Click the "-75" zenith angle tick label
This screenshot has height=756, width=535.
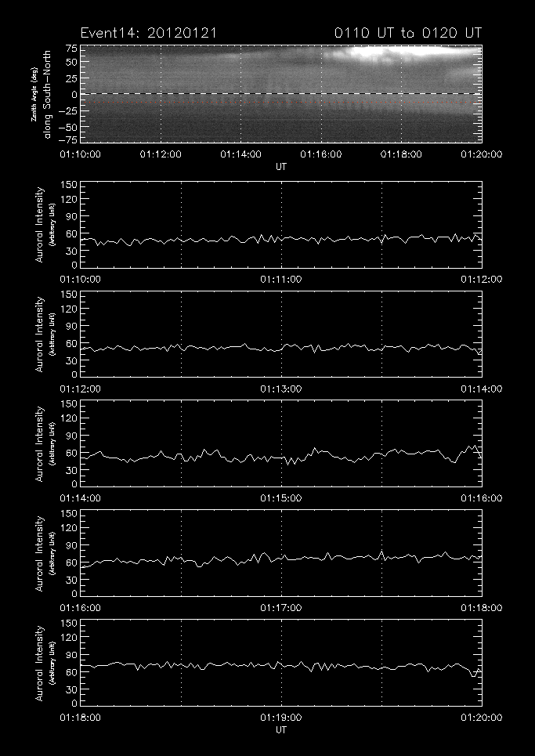pyautogui.click(x=67, y=139)
